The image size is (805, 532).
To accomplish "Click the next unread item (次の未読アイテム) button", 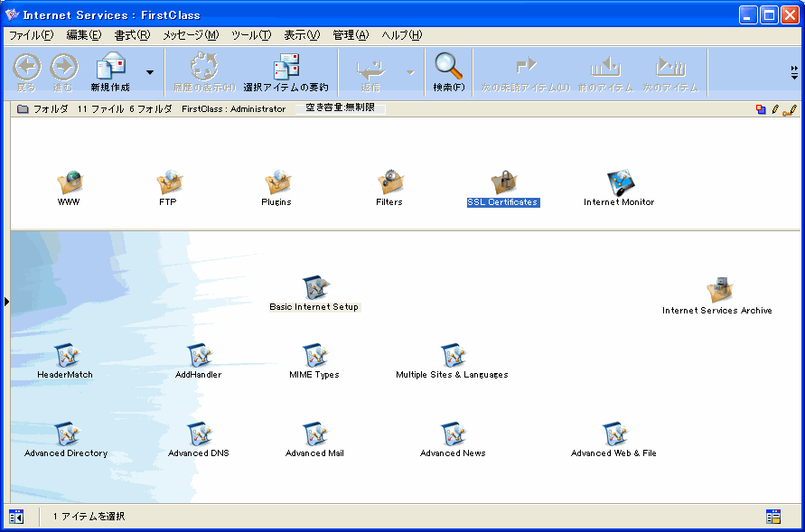I will pyautogui.click(x=526, y=73).
